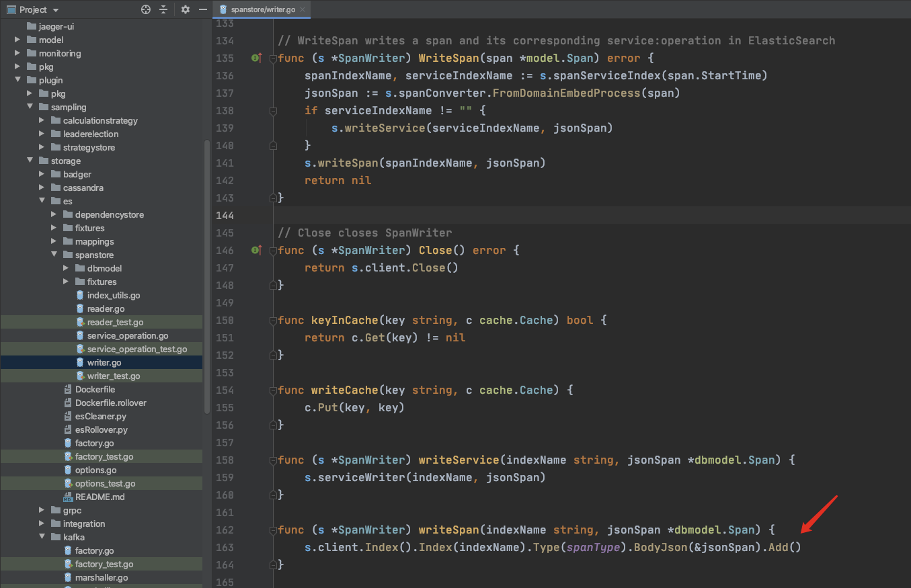911x588 pixels.
Task: Click the crosshair Select Opened File icon
Action: click(146, 9)
